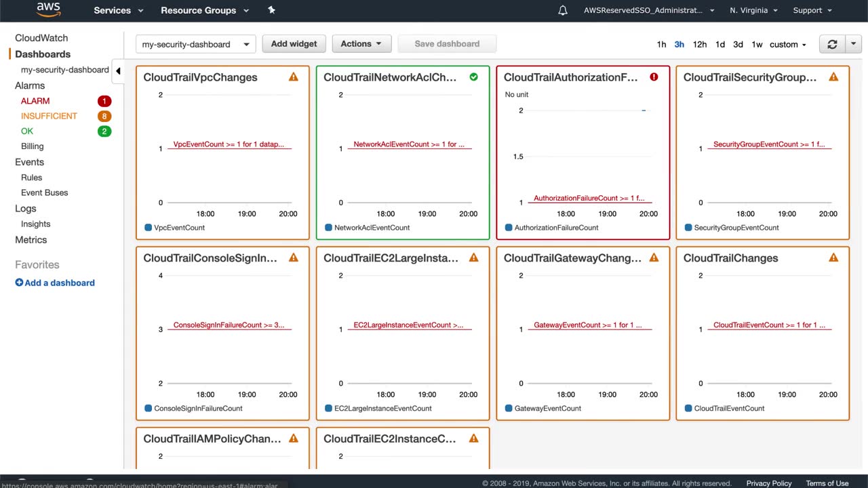Open the my-security-dashboard selector
Screen dimensions: 868x488
(196, 44)
